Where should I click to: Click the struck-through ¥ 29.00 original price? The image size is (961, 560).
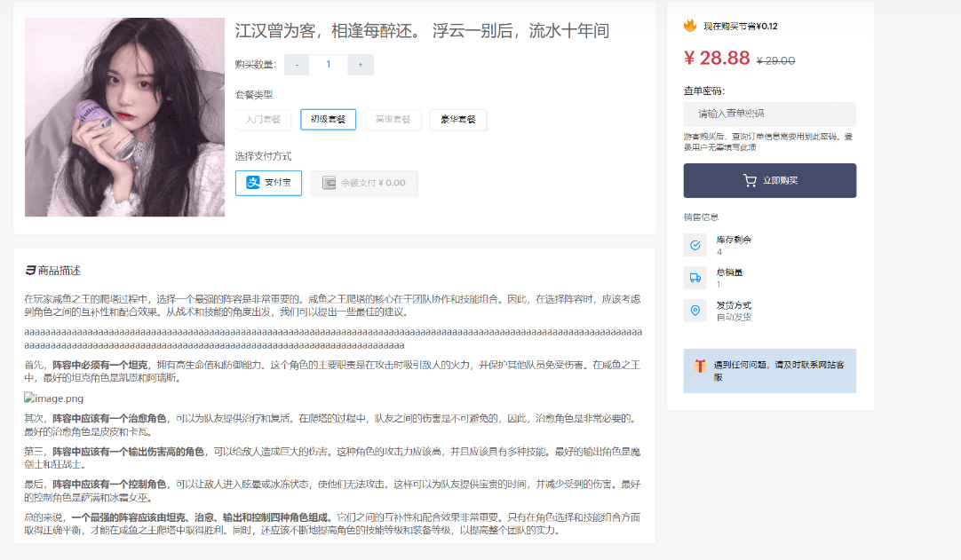[776, 60]
